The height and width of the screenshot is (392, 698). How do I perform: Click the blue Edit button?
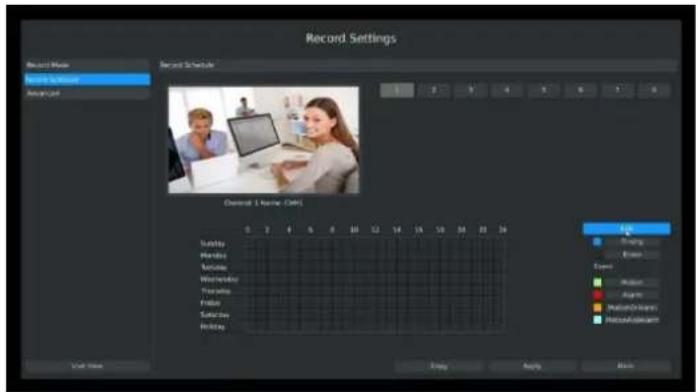pyautogui.click(x=626, y=229)
